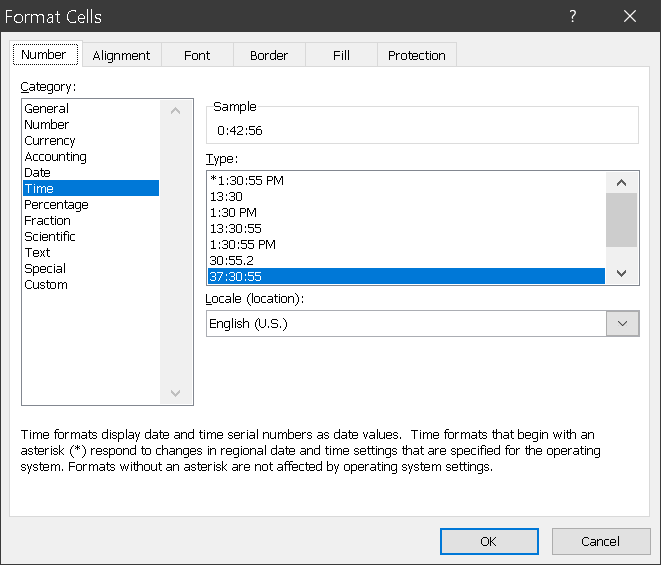Open the Protection tab

coord(416,55)
